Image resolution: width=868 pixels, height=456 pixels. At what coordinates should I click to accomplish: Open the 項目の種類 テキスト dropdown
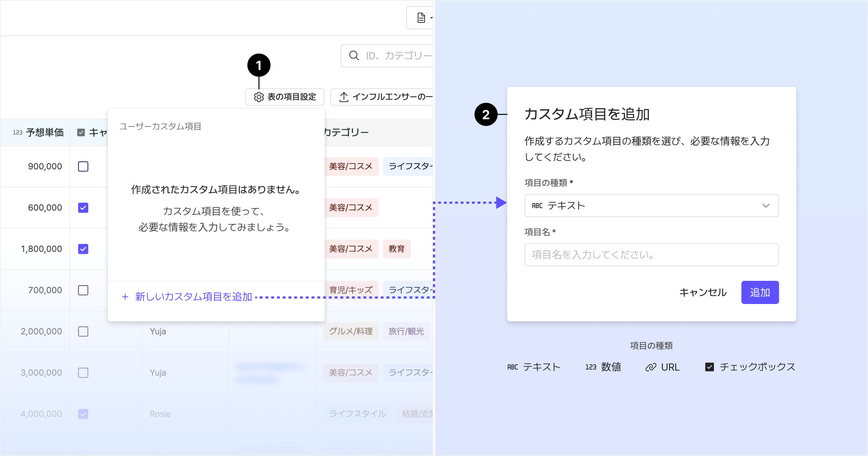point(651,206)
